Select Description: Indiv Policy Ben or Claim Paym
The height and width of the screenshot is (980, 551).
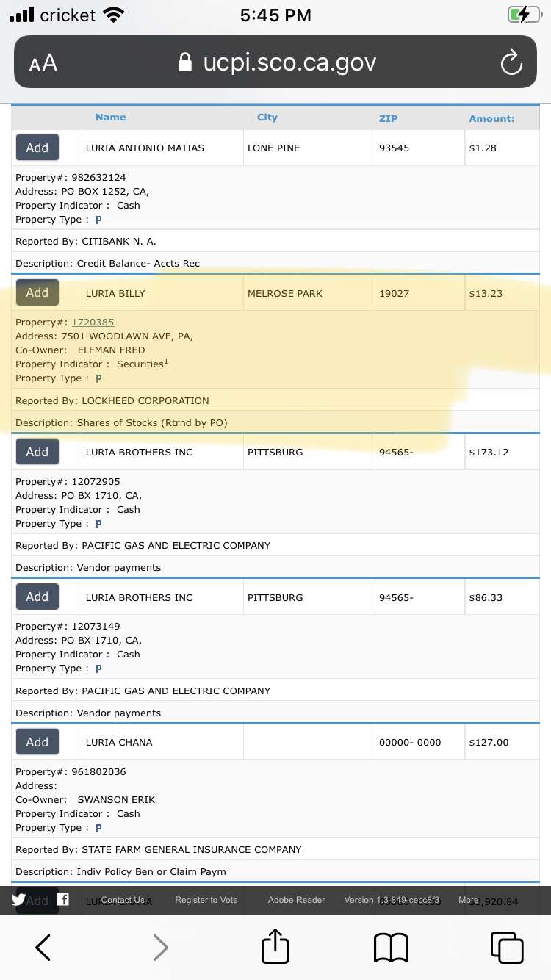pos(120,872)
